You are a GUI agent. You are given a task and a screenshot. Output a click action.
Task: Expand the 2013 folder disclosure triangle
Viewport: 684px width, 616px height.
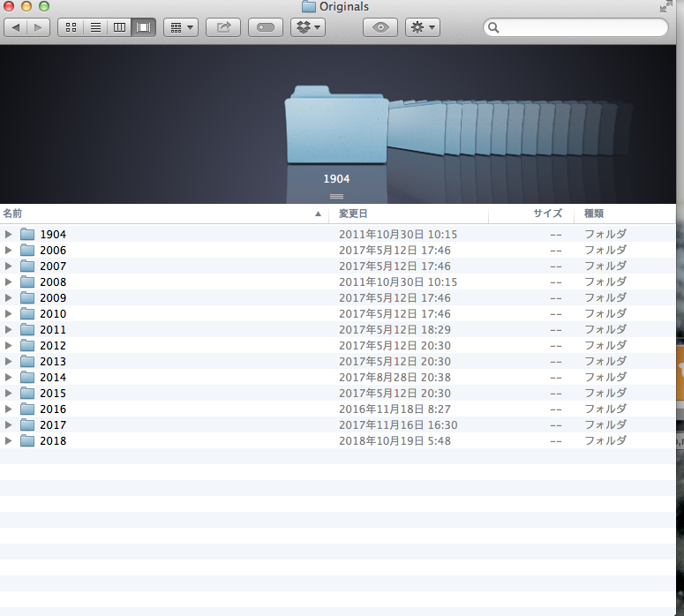(x=8, y=361)
